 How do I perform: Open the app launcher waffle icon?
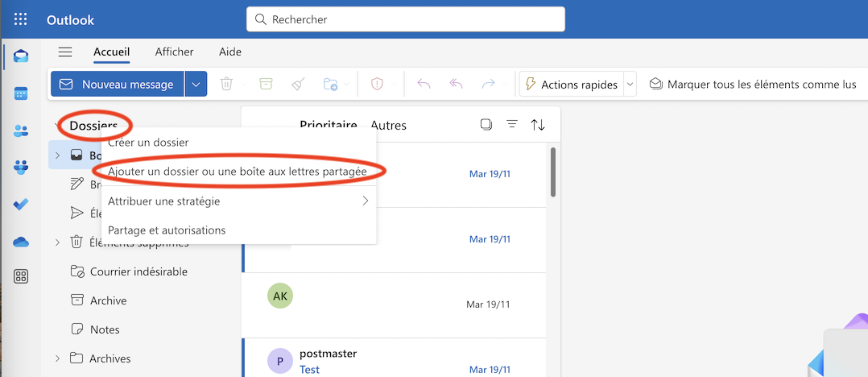20,19
